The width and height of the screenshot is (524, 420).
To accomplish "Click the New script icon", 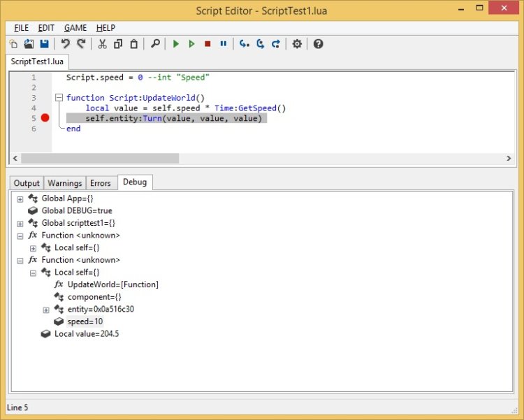I will tap(13, 44).
